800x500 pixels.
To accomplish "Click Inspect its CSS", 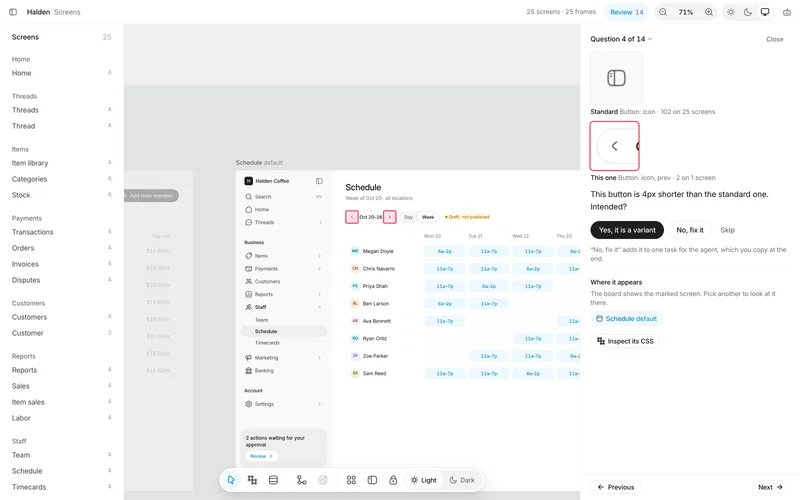I will [625, 341].
